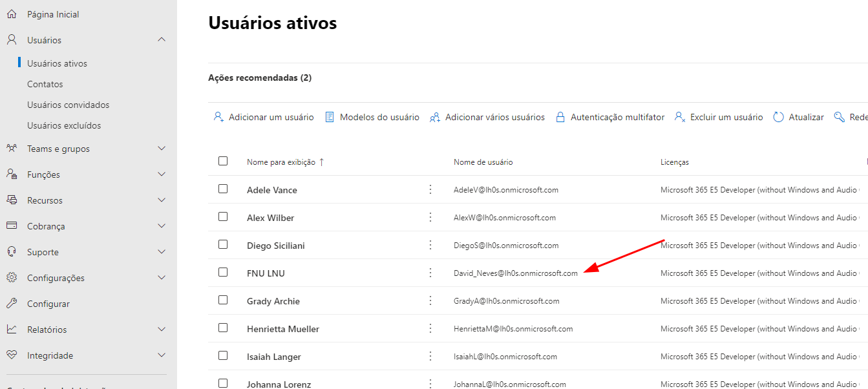
Task: Toggle the select-all users checkbox
Action: pyautogui.click(x=223, y=161)
